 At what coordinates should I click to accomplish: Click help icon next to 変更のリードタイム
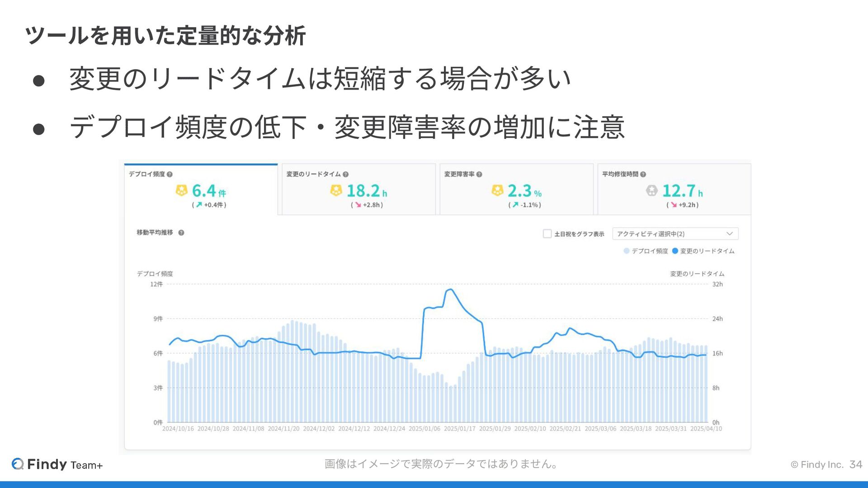click(x=345, y=174)
